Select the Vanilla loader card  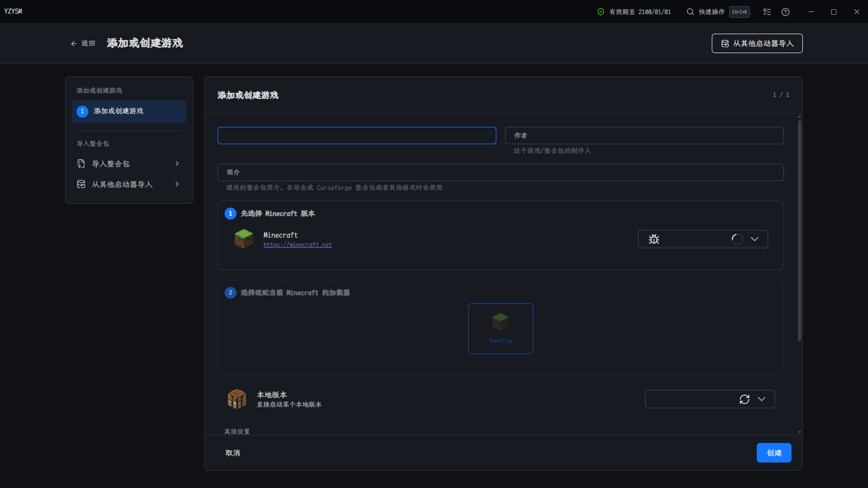coord(501,329)
